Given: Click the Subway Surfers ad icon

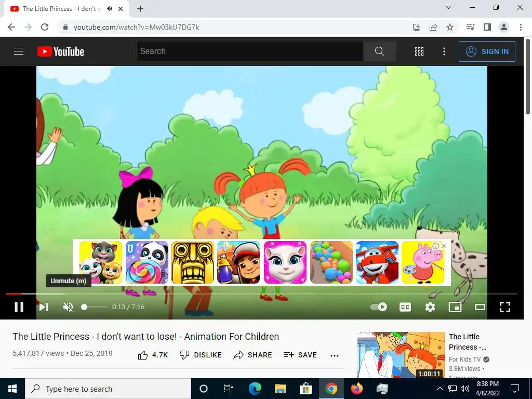Looking at the screenshot, I should [x=238, y=262].
